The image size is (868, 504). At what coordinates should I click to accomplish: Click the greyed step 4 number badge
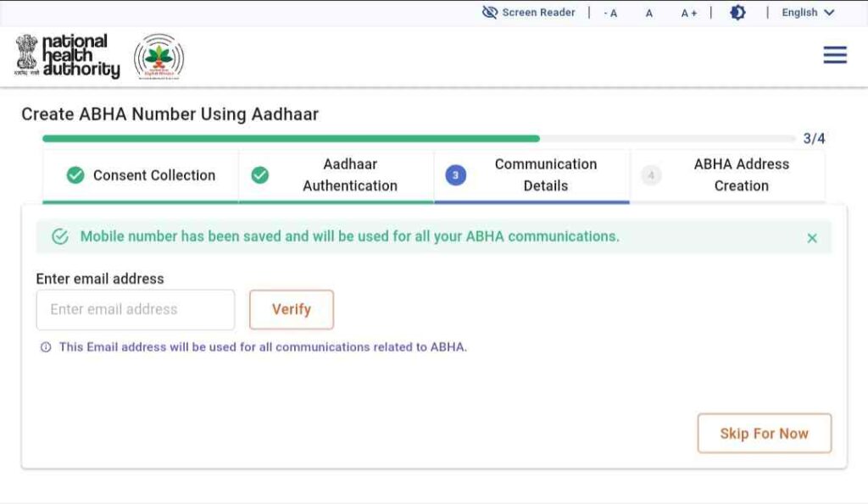pyautogui.click(x=651, y=175)
